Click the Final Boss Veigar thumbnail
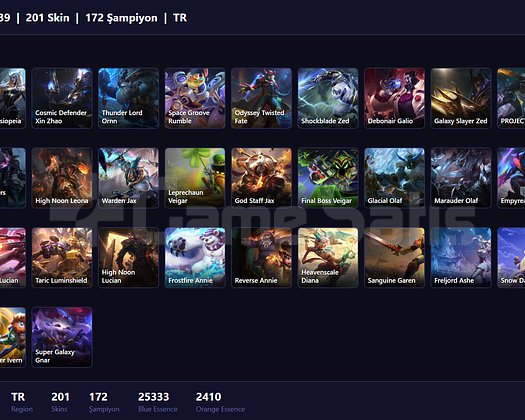 328,178
